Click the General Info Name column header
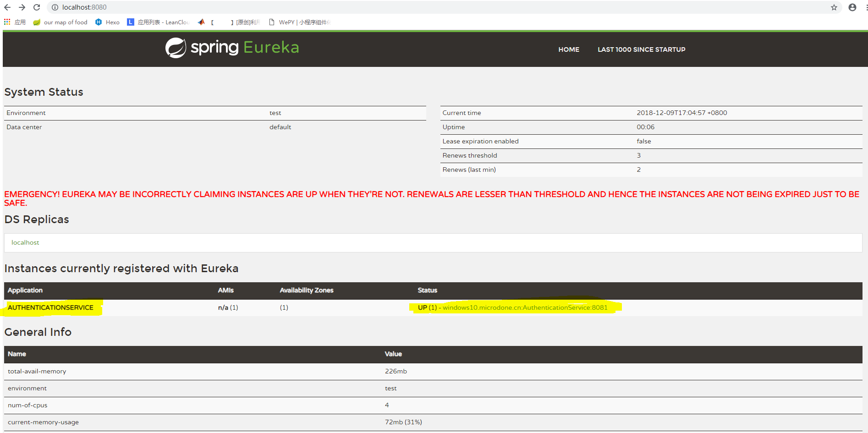Screen dimensions: 868x433 pos(17,354)
